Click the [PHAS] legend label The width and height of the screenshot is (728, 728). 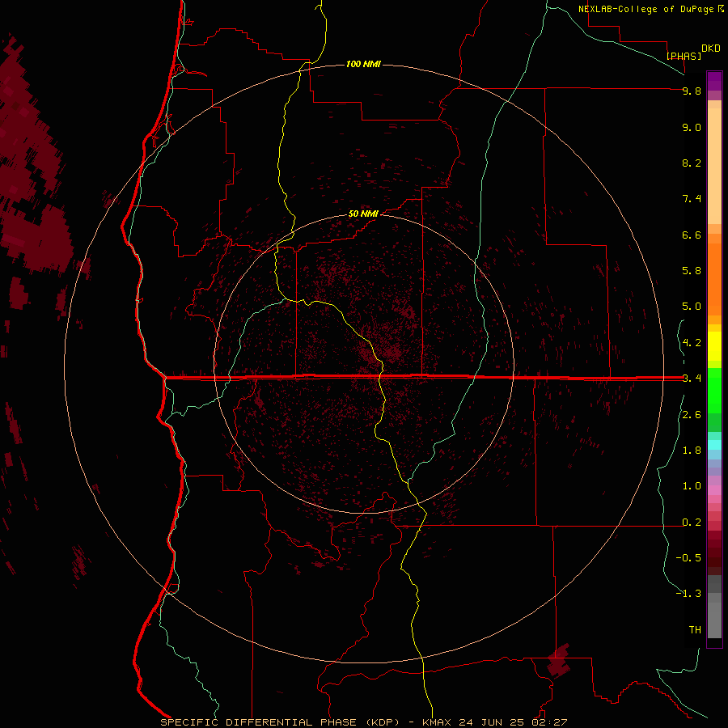(684, 56)
